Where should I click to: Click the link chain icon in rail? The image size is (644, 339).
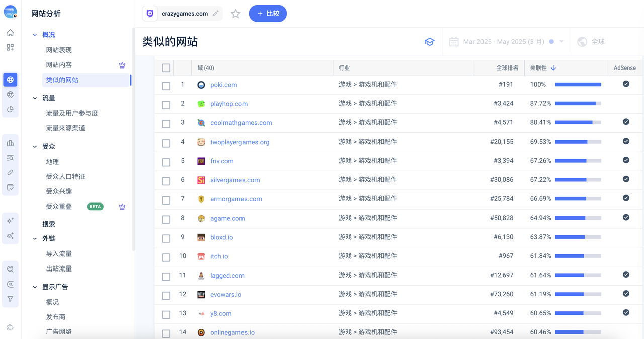tap(10, 173)
